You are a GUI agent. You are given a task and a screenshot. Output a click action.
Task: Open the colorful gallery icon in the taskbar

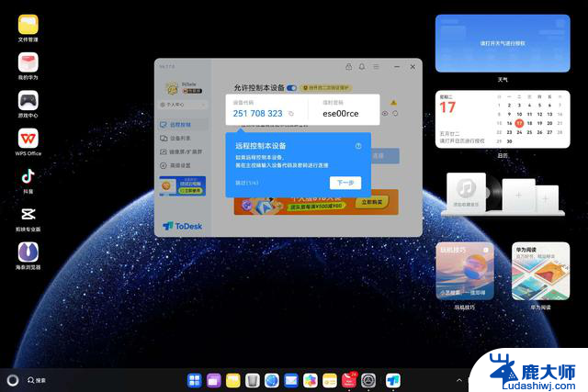311,381
